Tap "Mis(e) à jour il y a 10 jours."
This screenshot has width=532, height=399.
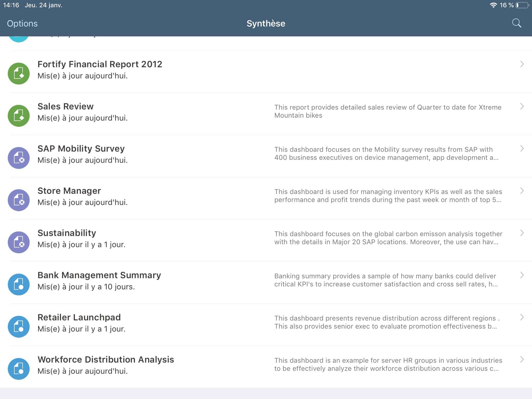(x=86, y=287)
